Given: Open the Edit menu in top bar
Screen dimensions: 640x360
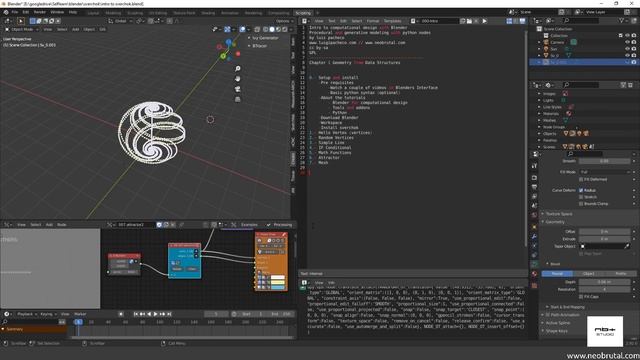Looking at the screenshot, I should [26, 12].
